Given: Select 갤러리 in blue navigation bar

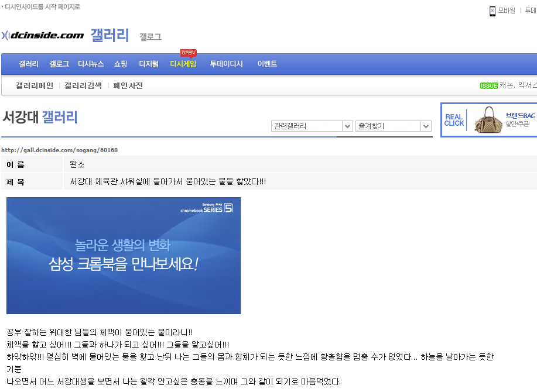Looking at the screenshot, I should pos(29,64).
